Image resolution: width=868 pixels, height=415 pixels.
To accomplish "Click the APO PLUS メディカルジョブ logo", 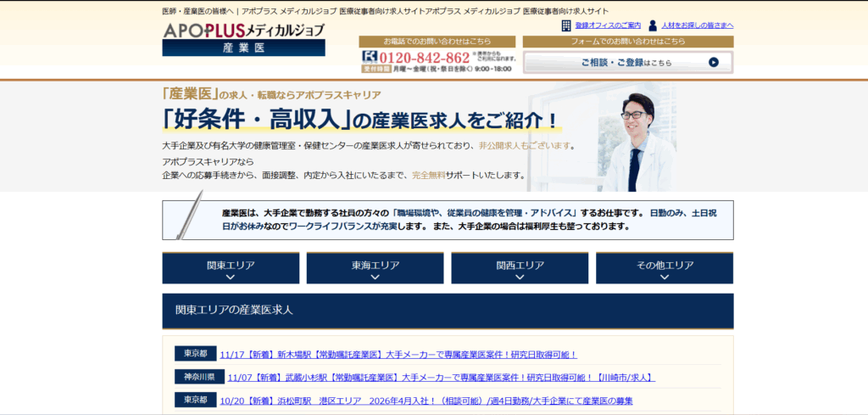I will click(243, 30).
